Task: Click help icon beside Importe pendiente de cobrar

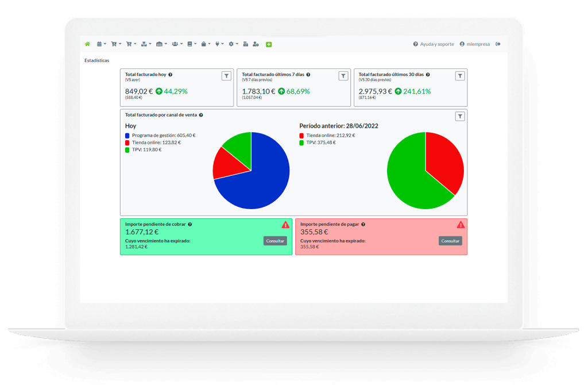Action: click(x=189, y=225)
